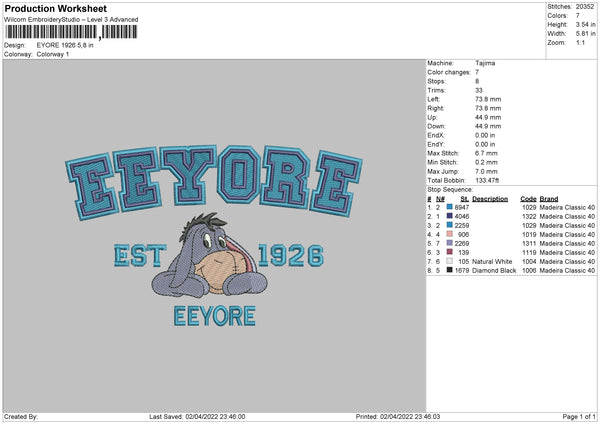Select stitch count '4046' in stop row 2
This screenshot has height=424, width=600.
(x=461, y=217)
